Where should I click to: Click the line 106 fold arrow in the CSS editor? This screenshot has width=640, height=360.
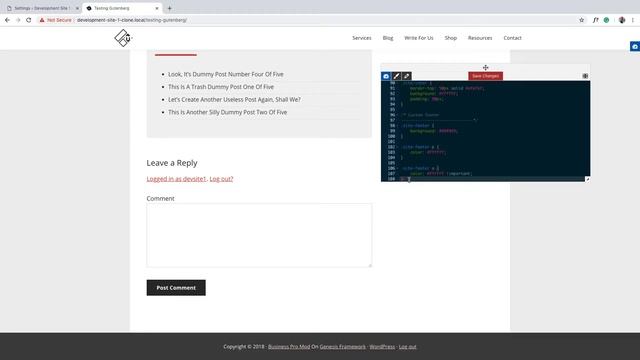coord(398,168)
